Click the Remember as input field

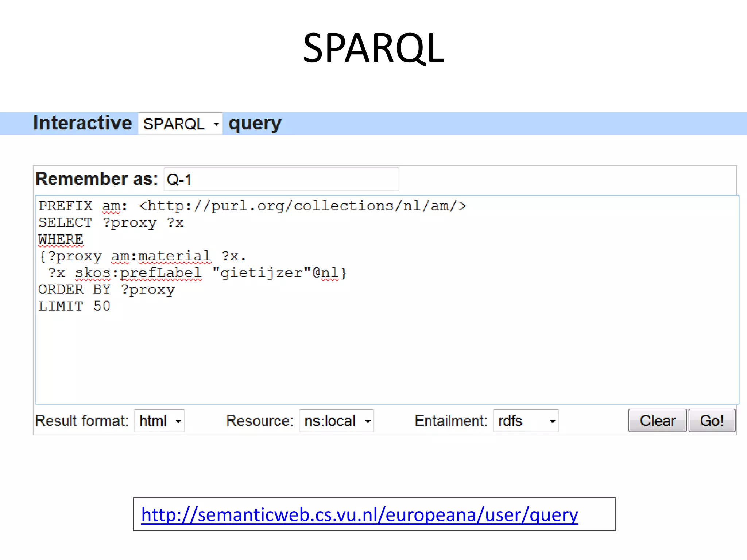tap(281, 179)
